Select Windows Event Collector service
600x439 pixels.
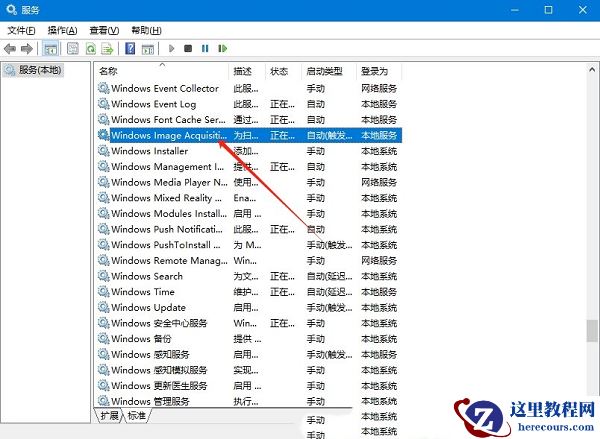[x=249, y=88]
